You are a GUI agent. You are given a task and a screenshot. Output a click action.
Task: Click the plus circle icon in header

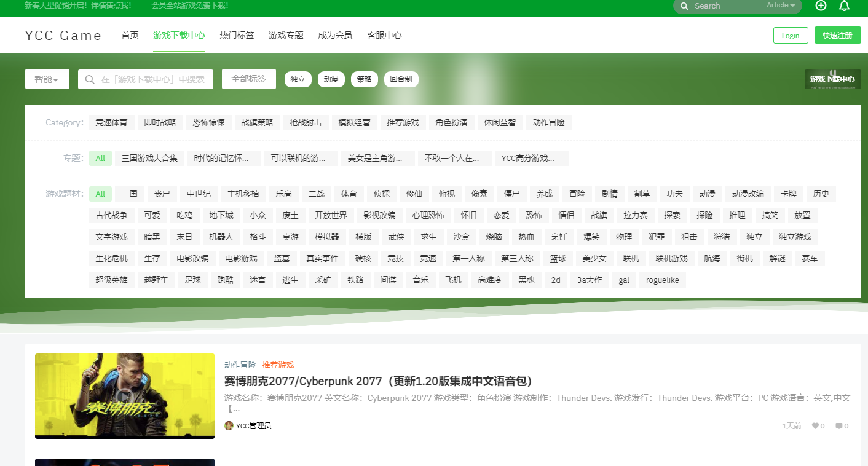[821, 6]
